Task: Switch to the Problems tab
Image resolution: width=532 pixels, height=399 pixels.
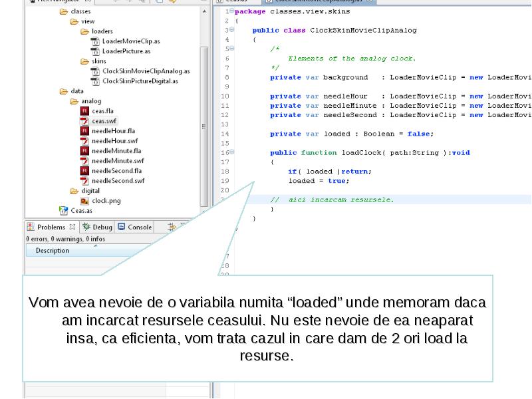Action: coord(52,227)
